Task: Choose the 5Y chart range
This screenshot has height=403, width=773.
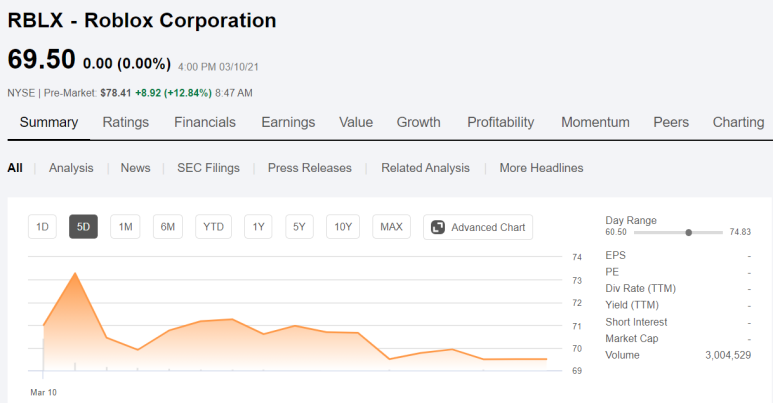Action: coord(299,227)
